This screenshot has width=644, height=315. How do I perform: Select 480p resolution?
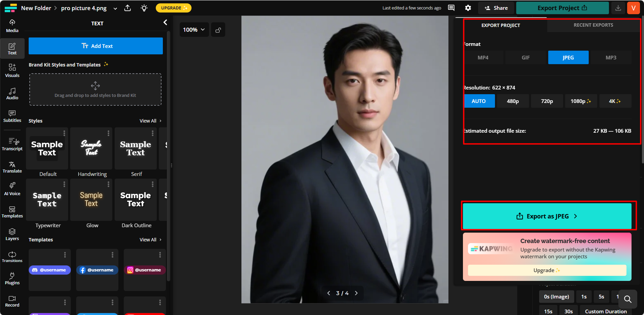tap(513, 101)
